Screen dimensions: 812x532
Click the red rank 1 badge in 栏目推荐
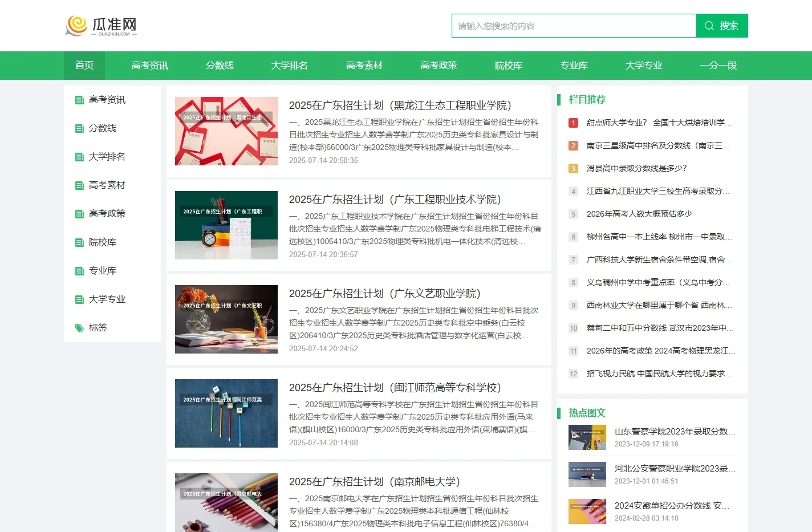(574, 123)
